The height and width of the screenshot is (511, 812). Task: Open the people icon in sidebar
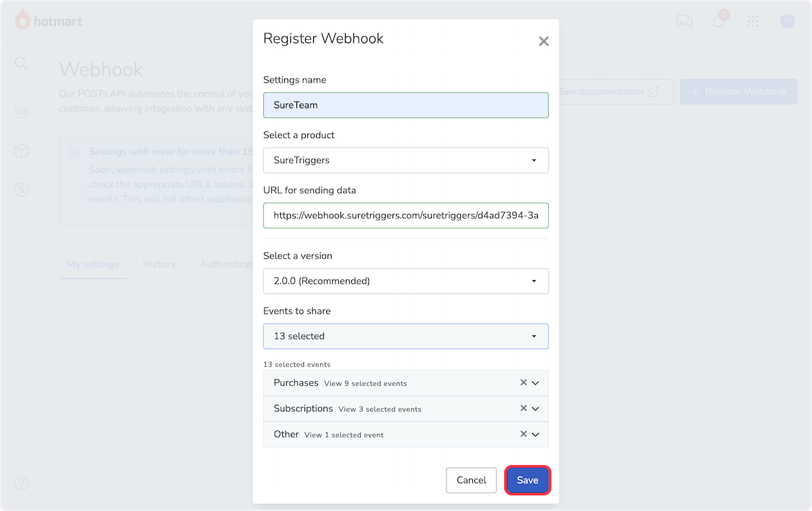pyautogui.click(x=21, y=113)
